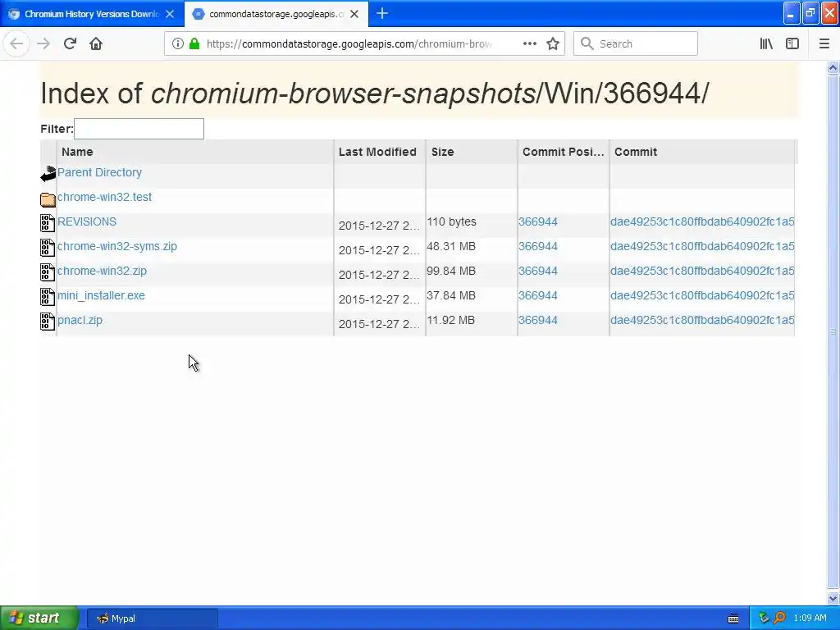The width and height of the screenshot is (840, 630).
Task: Open page actions three-dots menu
Action: tap(529, 44)
